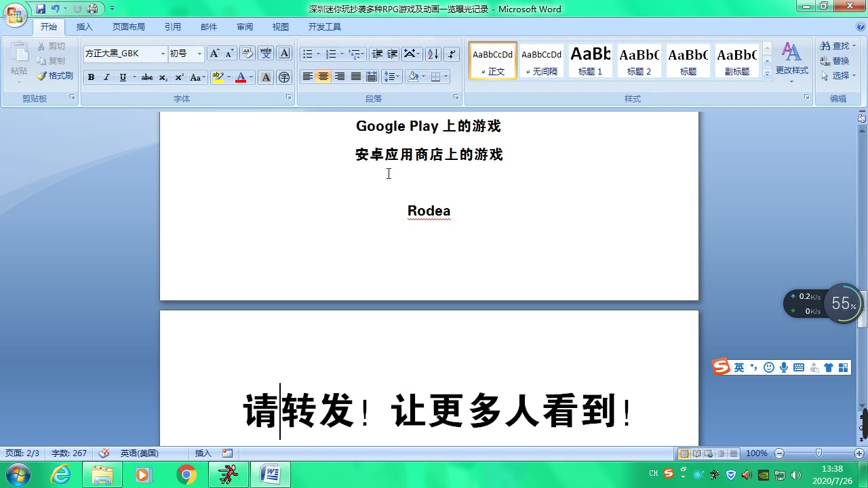Click the Sort (A-Z) button
The height and width of the screenshot is (488, 868).
coord(433,54)
